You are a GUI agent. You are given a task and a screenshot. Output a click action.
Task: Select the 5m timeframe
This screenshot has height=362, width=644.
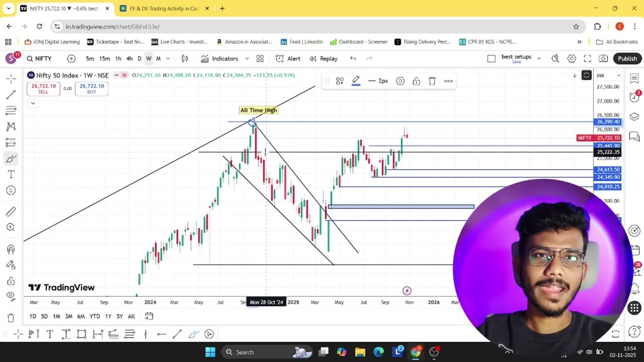click(90, 59)
